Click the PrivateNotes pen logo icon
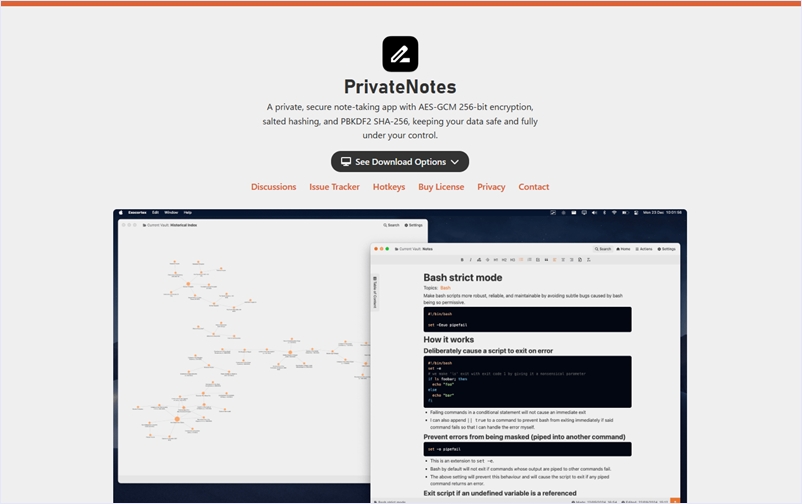 click(400, 54)
